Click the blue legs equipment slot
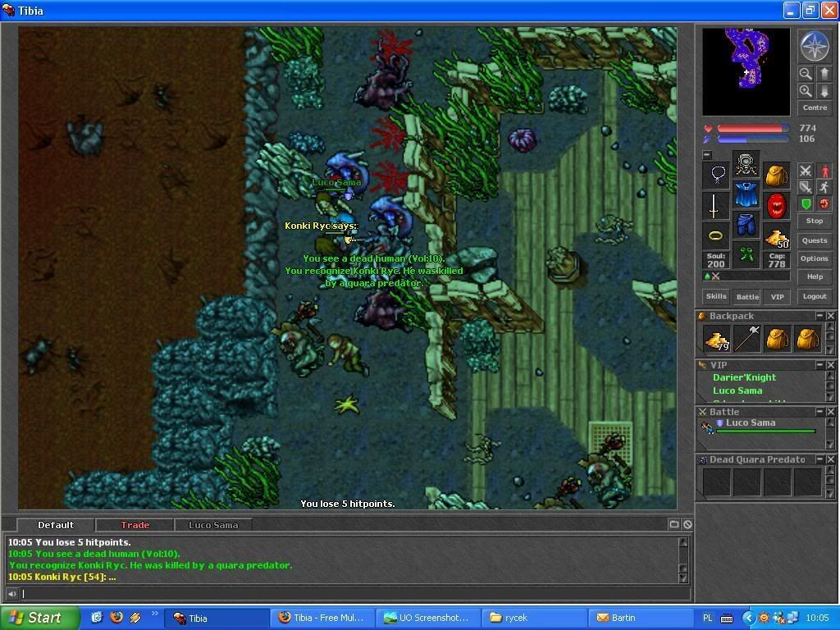 coord(746,225)
